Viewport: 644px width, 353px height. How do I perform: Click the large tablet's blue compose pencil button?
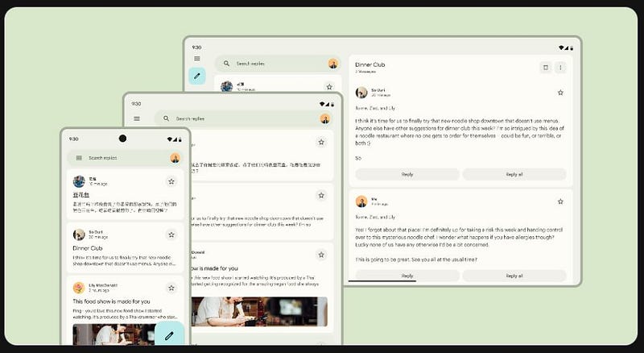click(197, 76)
